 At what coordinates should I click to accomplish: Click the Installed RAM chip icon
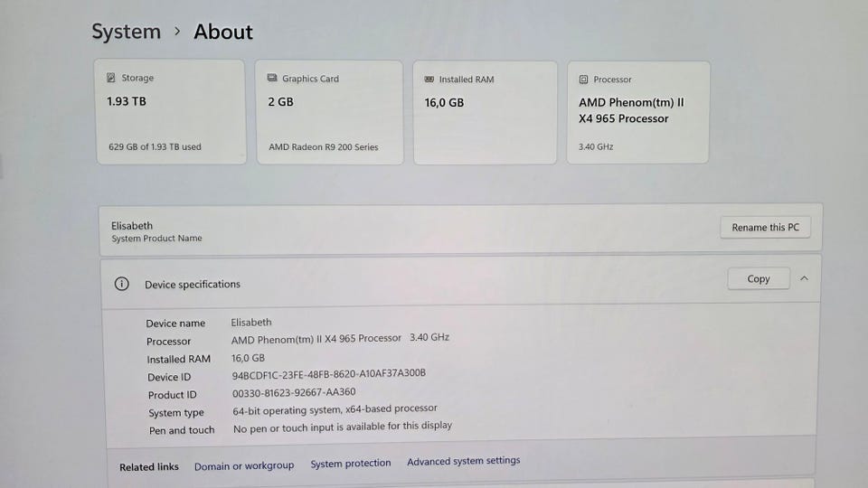[429, 80]
